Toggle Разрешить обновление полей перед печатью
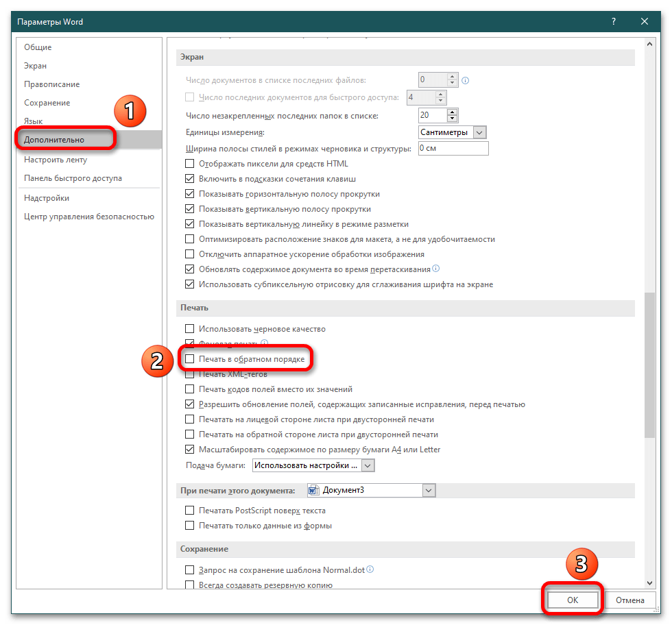Viewport: 672px width, 625px height. pos(189,404)
